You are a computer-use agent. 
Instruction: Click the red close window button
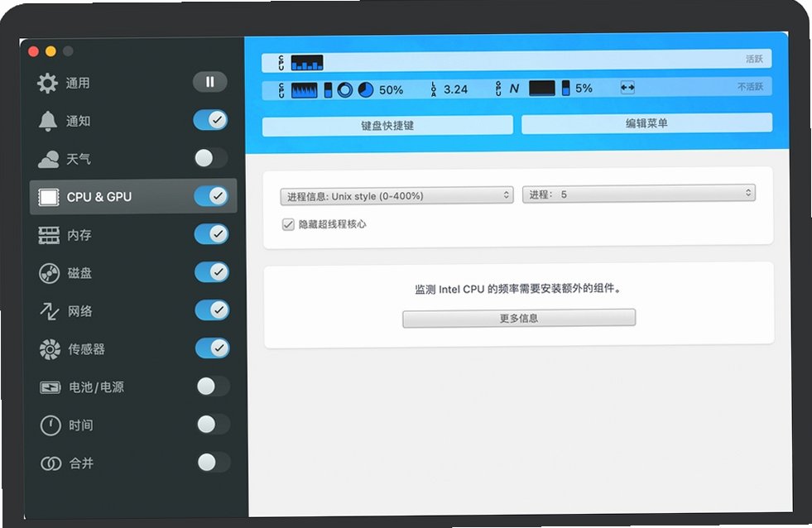(x=34, y=51)
